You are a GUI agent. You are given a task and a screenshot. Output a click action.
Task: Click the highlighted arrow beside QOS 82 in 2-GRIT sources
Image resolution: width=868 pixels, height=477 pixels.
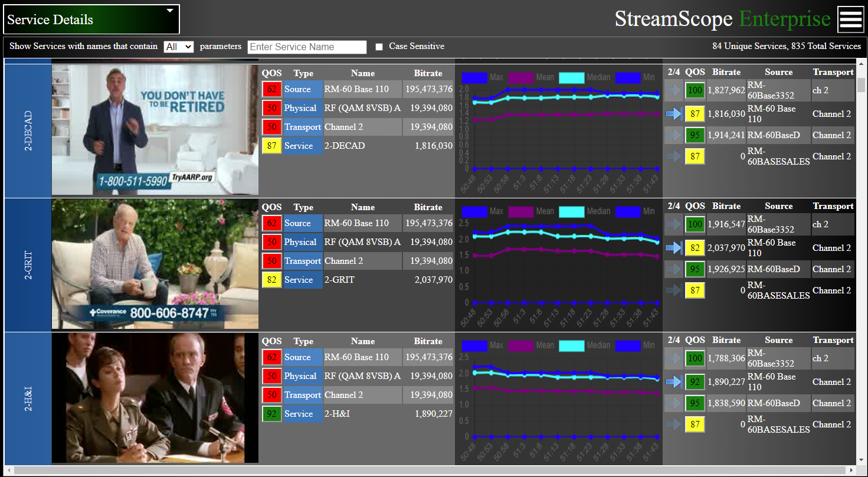coord(673,248)
